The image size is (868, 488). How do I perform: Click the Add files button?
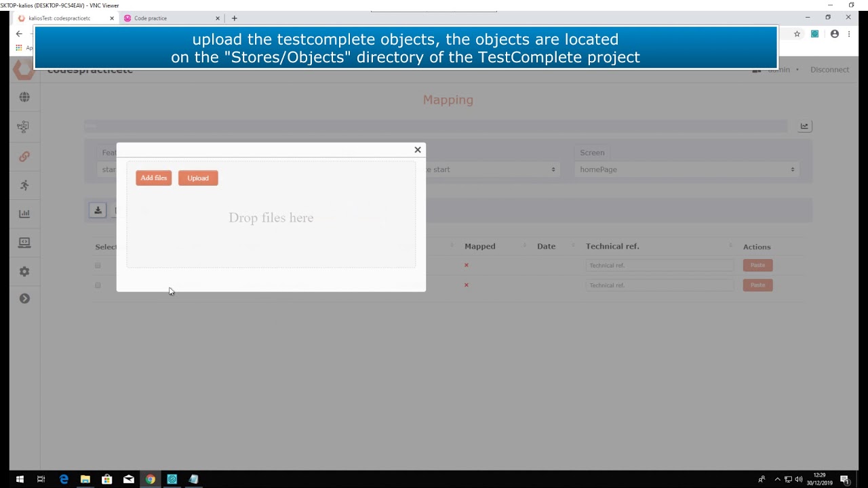[x=154, y=178]
